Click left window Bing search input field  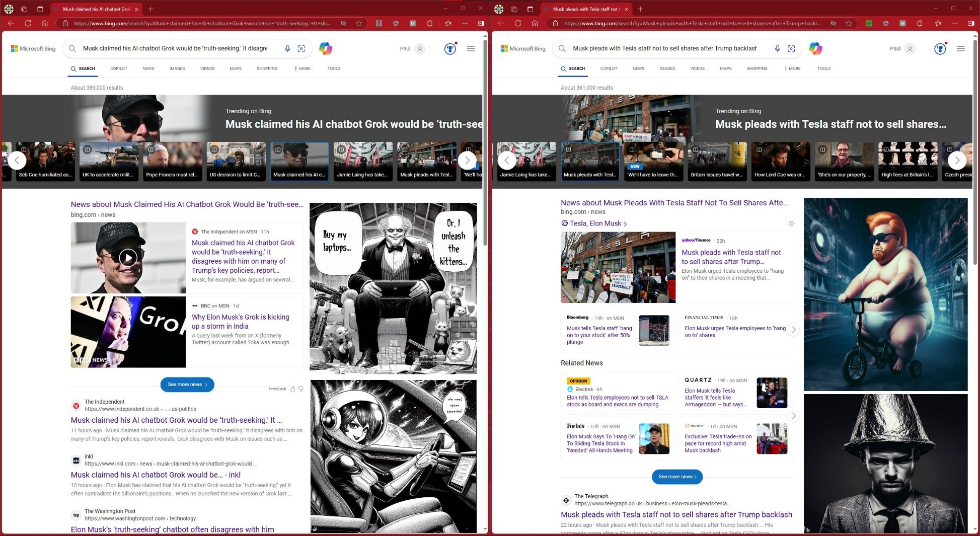tap(175, 48)
